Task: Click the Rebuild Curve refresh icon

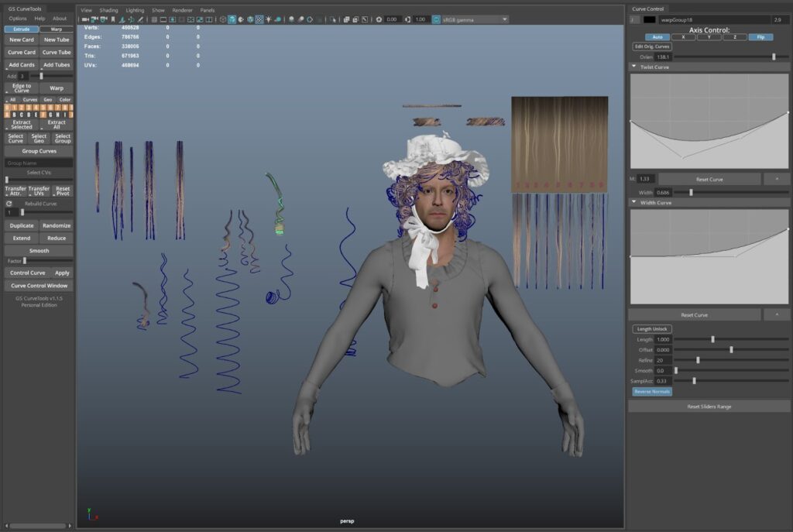Action: coord(9,204)
